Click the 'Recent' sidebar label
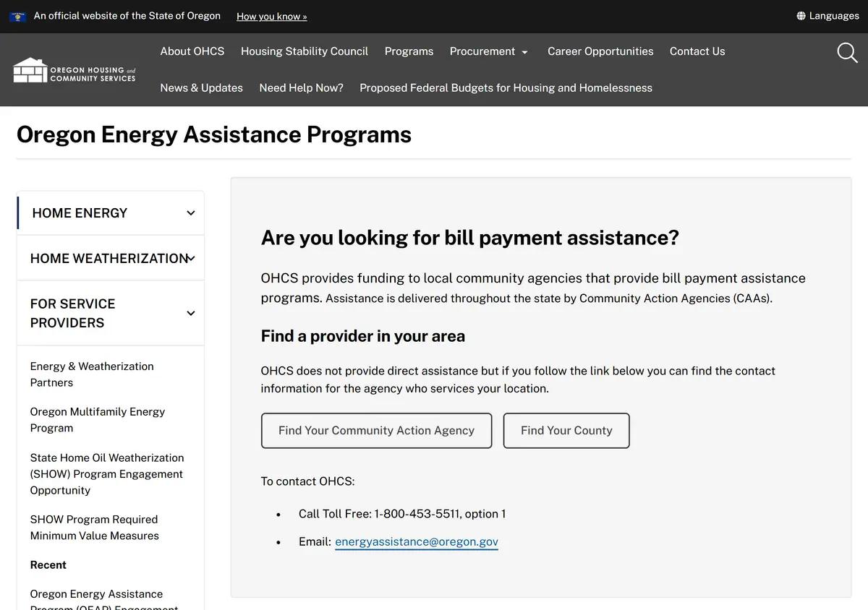Image resolution: width=868 pixels, height=610 pixels. 48,565
